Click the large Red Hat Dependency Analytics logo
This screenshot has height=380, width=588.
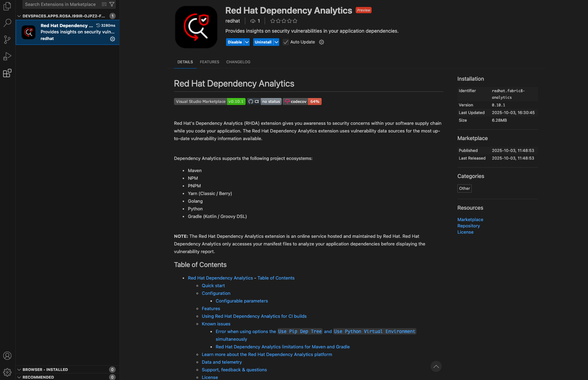click(x=196, y=27)
